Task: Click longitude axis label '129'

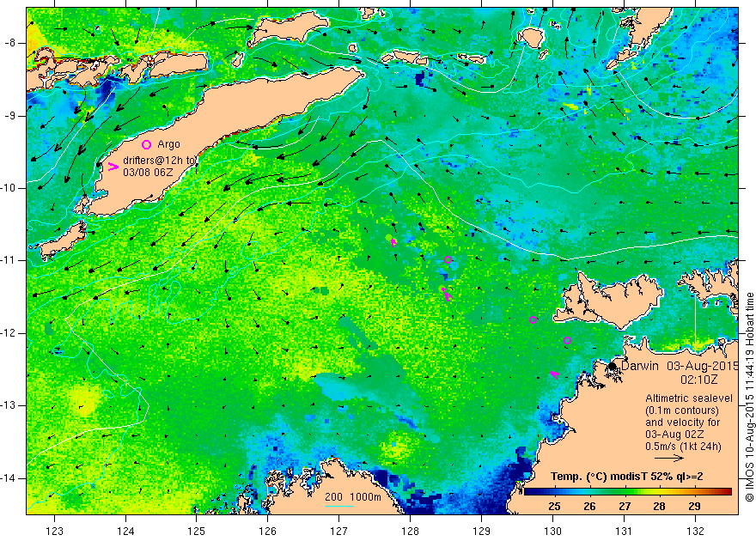Action: 482,531
